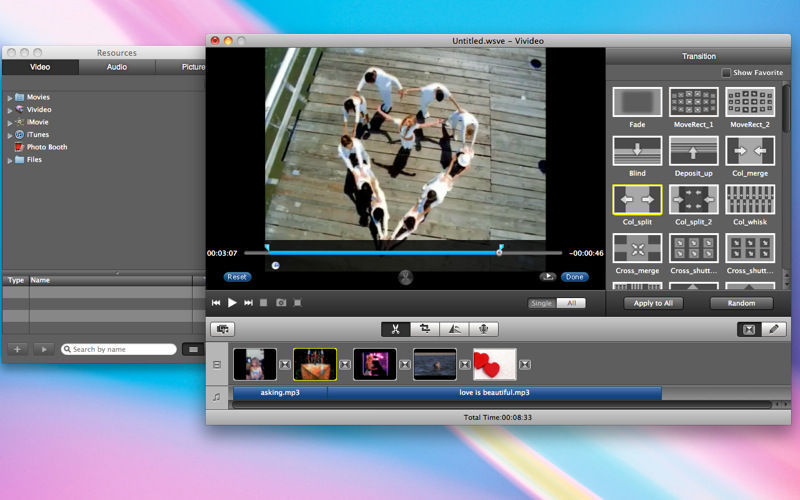Select the Trim scissors tool
800x500 pixels.
pos(395,329)
